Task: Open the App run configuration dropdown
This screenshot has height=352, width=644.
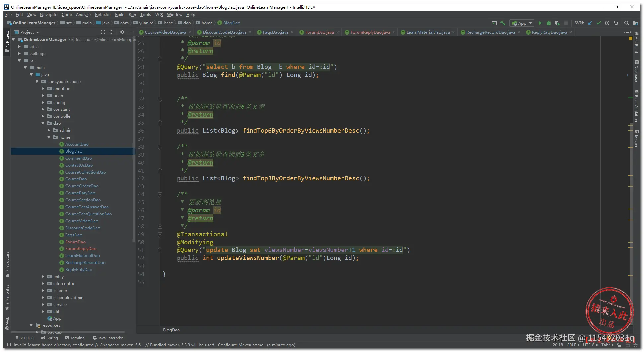Action: coord(522,23)
